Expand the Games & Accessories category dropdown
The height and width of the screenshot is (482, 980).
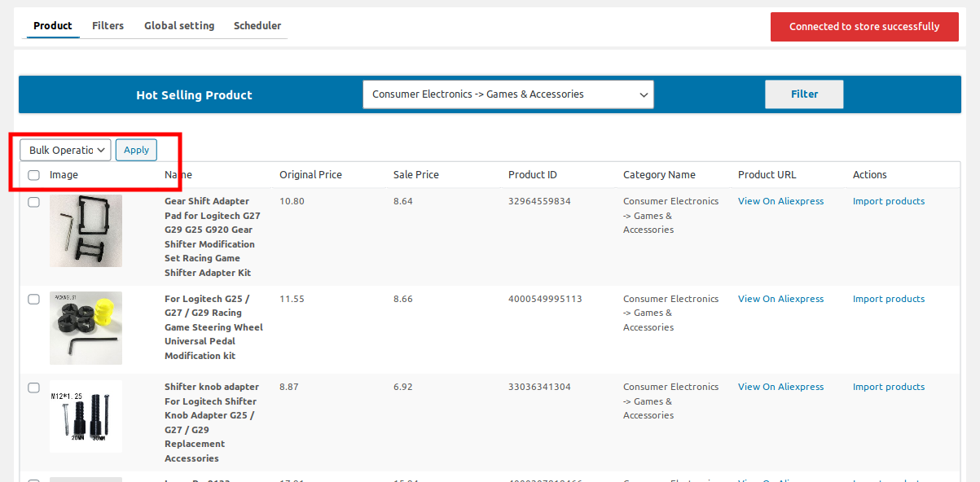[508, 94]
